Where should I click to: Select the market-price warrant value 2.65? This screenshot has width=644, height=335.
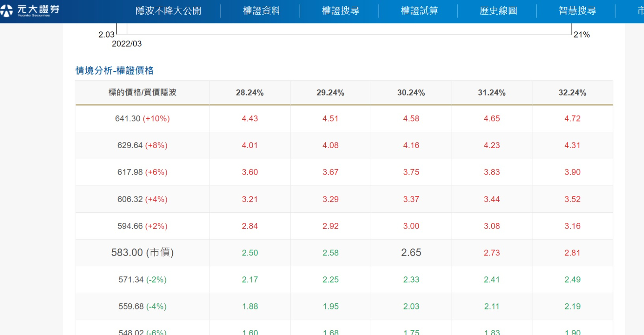click(x=411, y=253)
